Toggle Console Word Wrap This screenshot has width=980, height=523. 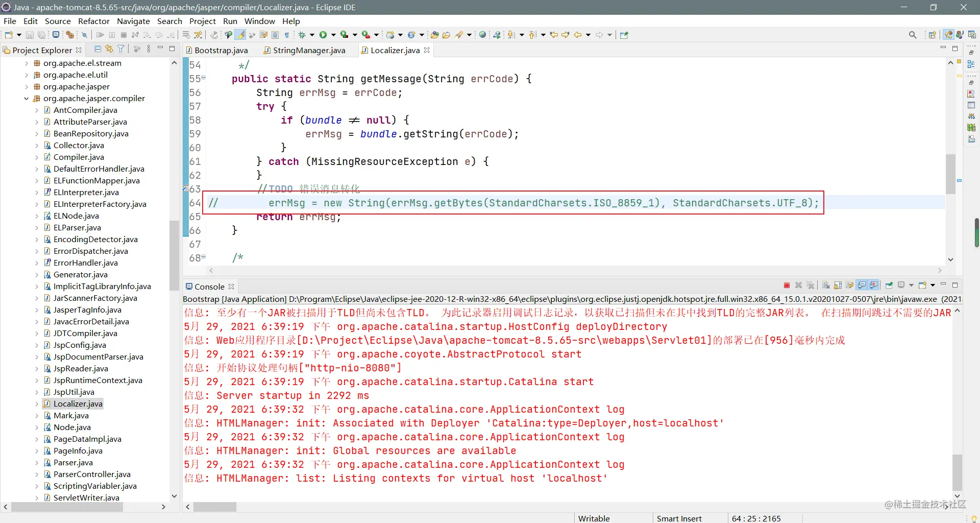pos(849,285)
